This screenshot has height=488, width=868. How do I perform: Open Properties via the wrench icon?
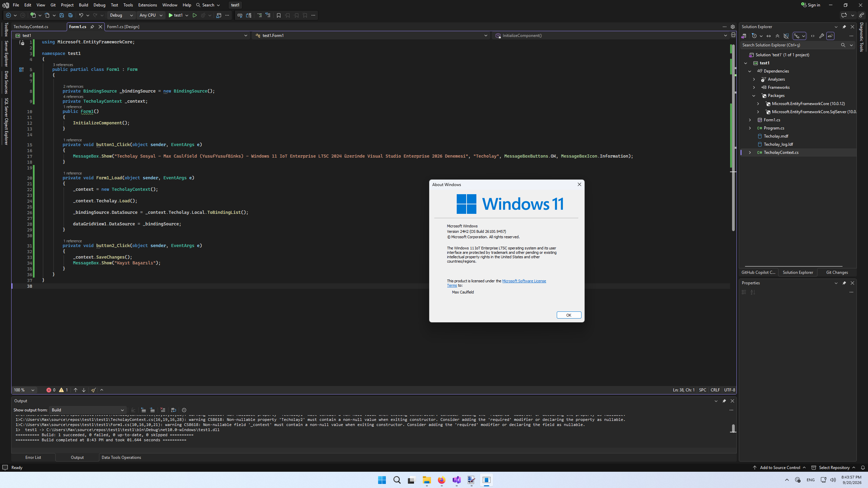pos(822,36)
